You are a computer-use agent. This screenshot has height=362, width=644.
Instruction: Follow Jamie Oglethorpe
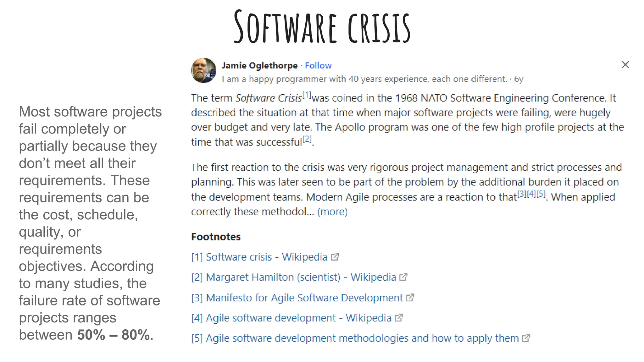pos(318,65)
